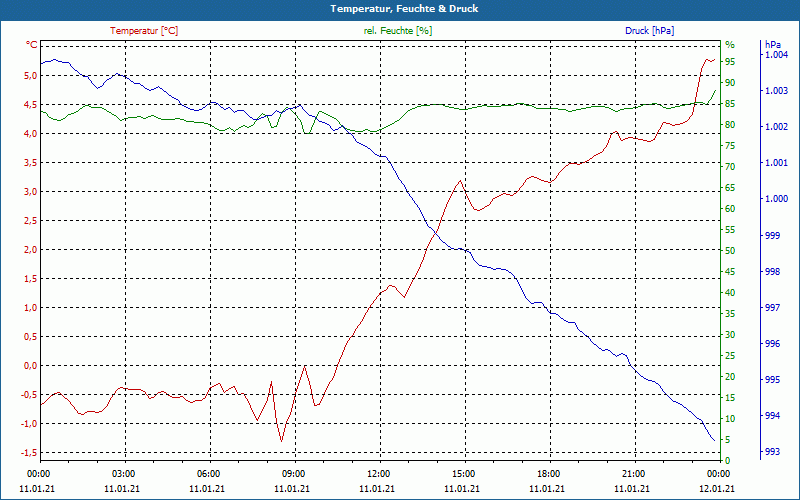
Task: Click the 50 tick on the humidity axis
Action: pyautogui.click(x=730, y=251)
